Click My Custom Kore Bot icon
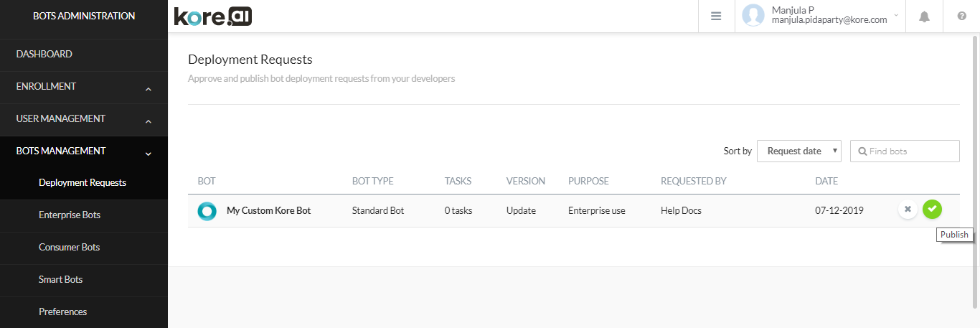Screen dimensions: 980x328 click(x=207, y=211)
